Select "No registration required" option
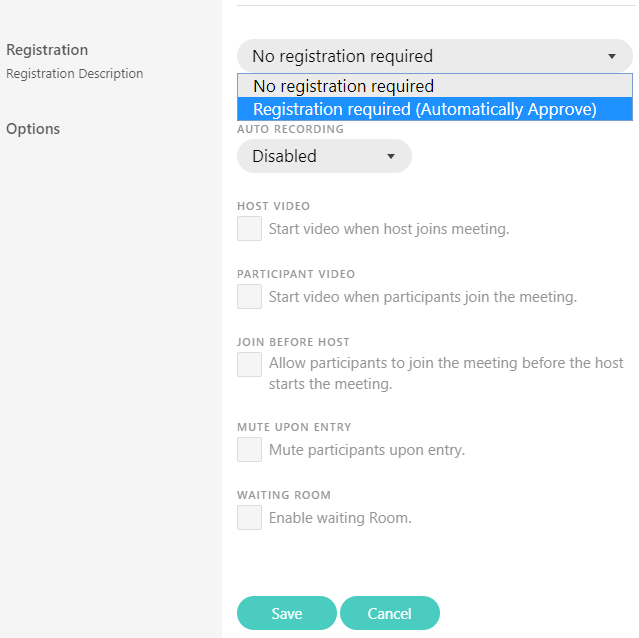This screenshot has width=639, height=638. [435, 86]
